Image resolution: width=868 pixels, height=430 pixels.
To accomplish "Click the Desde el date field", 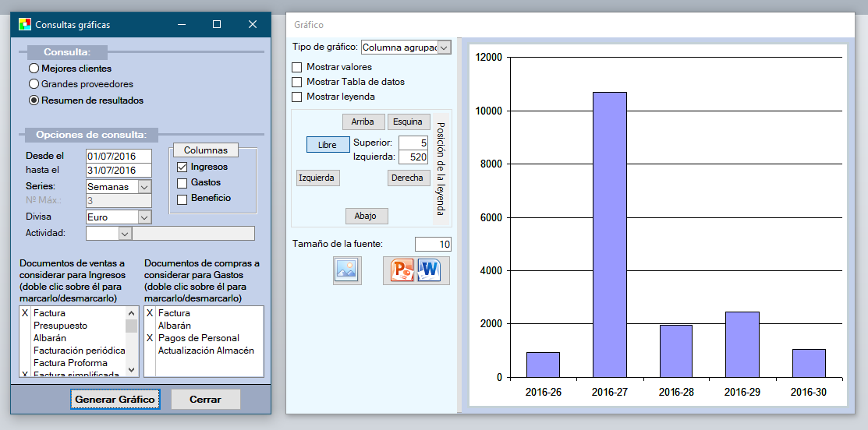I will [x=119, y=156].
